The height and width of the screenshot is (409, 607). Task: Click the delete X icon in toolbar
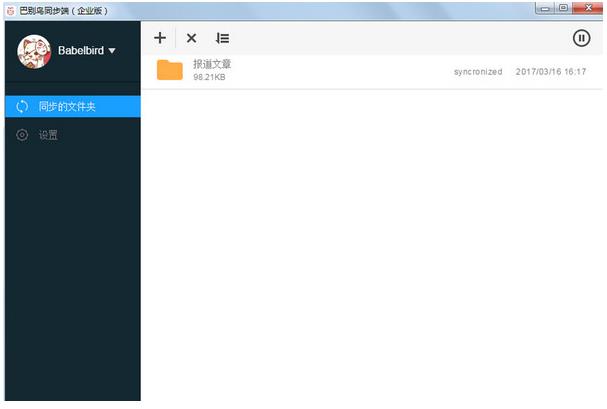[x=191, y=38]
